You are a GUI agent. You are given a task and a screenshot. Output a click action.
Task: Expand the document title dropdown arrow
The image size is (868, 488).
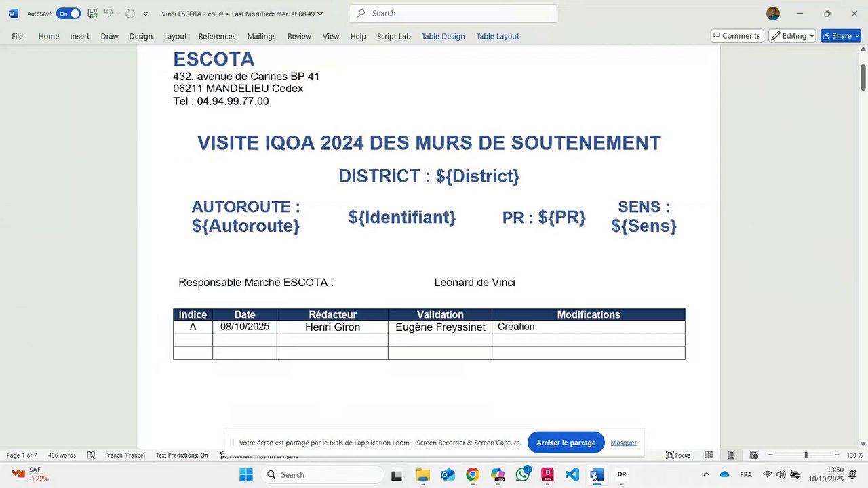click(320, 14)
